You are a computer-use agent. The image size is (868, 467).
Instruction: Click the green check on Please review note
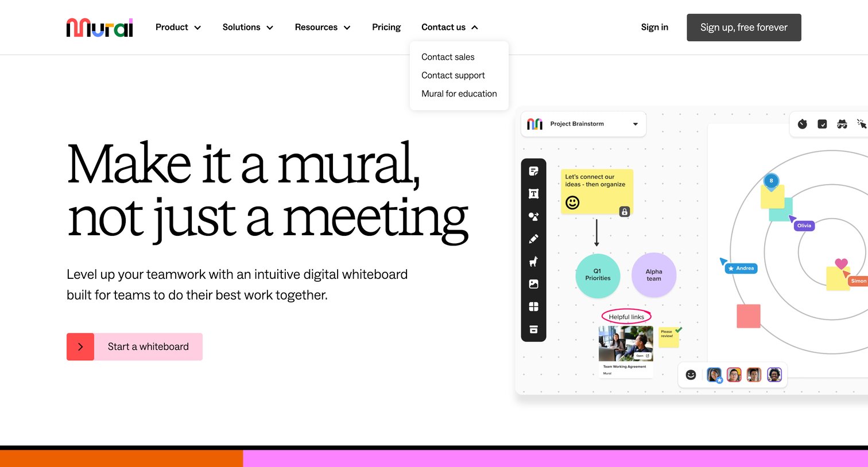tap(679, 330)
